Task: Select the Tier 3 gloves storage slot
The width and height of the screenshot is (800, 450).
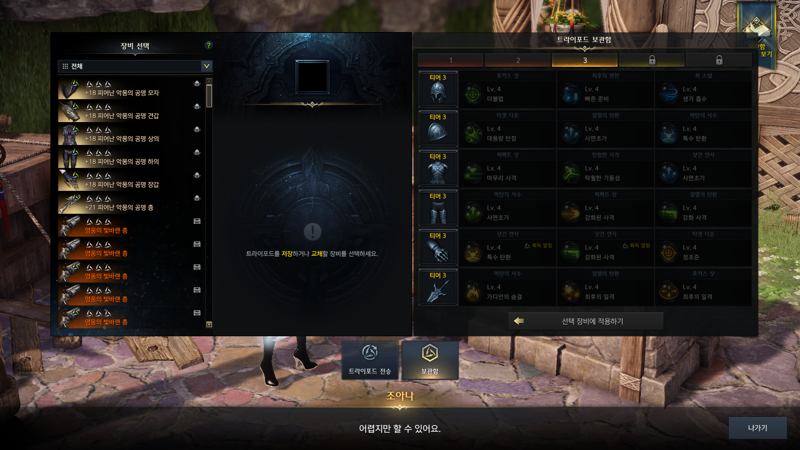Action: point(438,247)
